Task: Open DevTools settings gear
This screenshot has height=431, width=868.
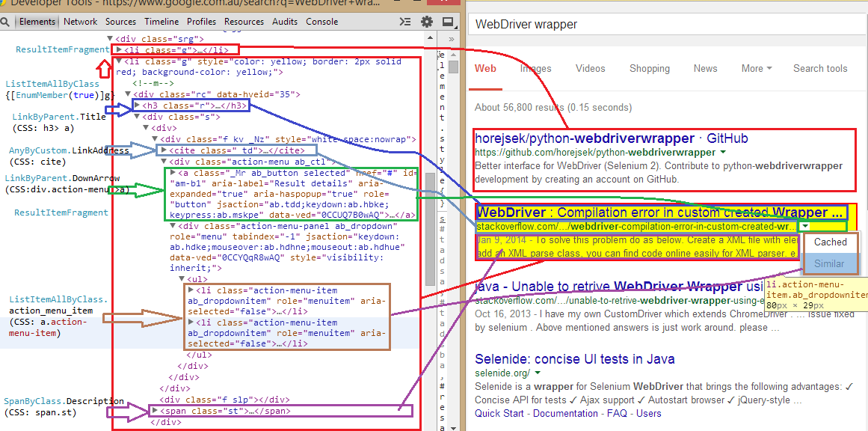Action: [427, 22]
